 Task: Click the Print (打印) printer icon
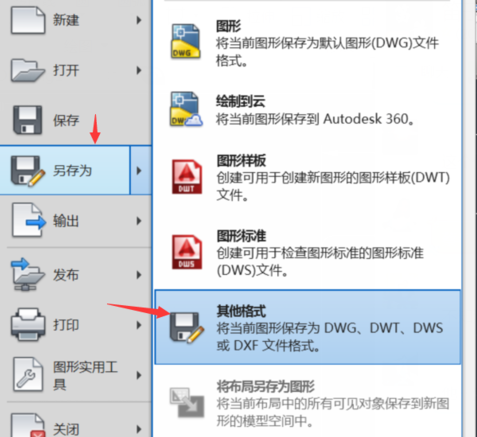coord(28,324)
